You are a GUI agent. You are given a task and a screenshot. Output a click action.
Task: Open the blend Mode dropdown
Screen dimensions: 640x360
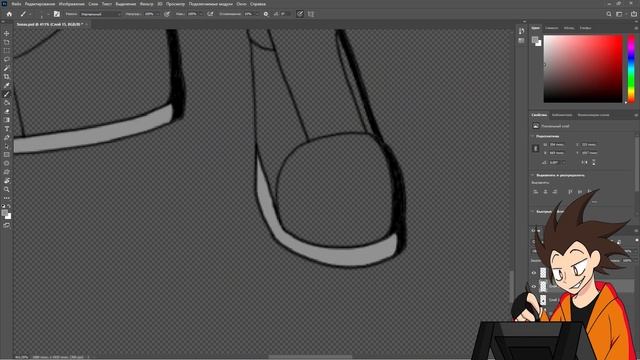click(100, 14)
